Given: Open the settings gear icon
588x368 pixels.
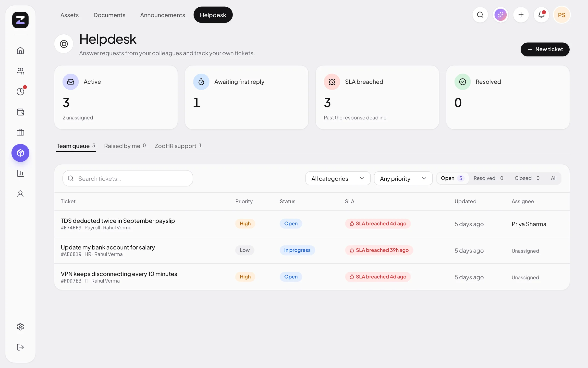Looking at the screenshot, I should [20, 327].
